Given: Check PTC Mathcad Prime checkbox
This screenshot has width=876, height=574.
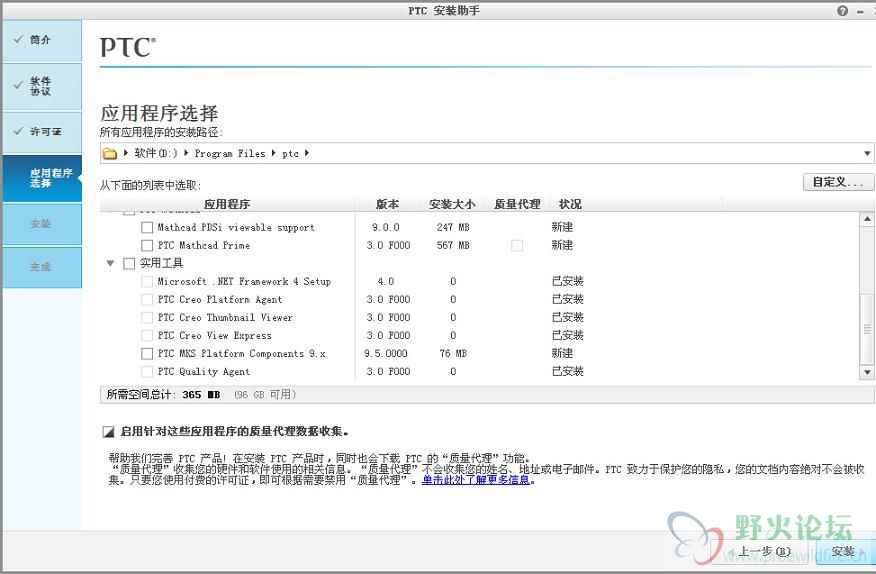Looking at the screenshot, I should pos(147,245).
